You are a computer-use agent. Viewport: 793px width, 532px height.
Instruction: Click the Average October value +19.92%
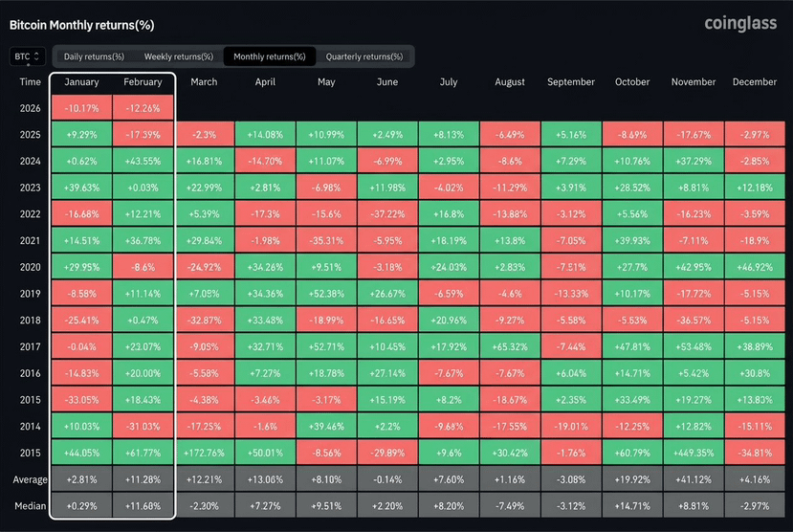(x=632, y=479)
